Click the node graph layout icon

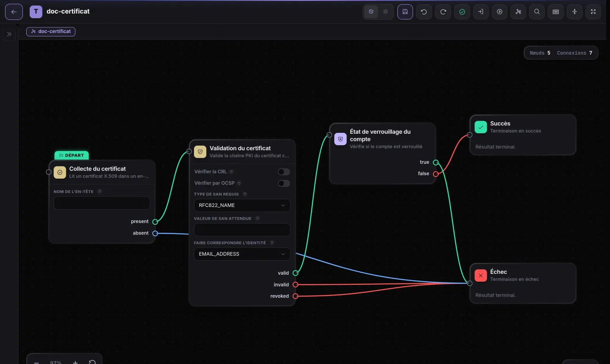[x=518, y=12]
